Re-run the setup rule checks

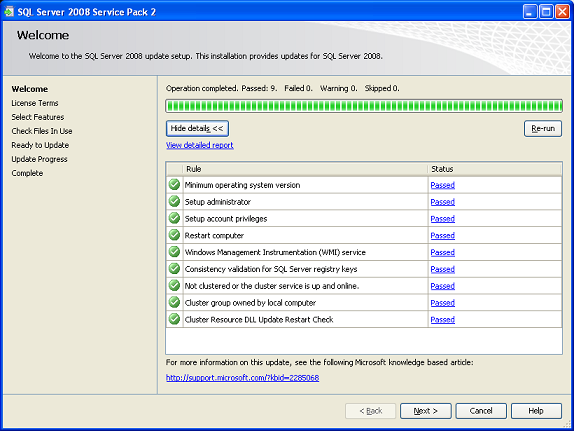pyautogui.click(x=543, y=129)
